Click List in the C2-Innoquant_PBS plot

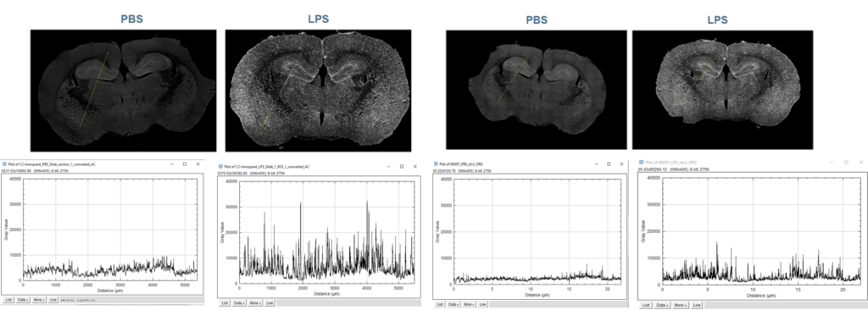tap(8, 299)
